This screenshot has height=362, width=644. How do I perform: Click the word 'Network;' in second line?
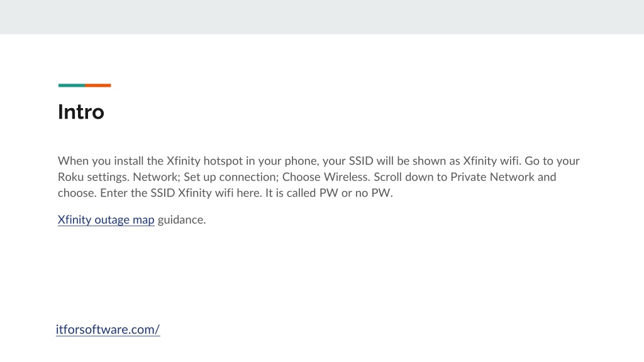coord(157,177)
